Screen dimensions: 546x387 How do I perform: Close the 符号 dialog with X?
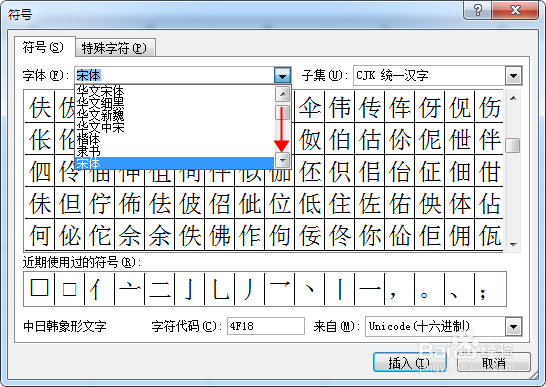(x=515, y=10)
